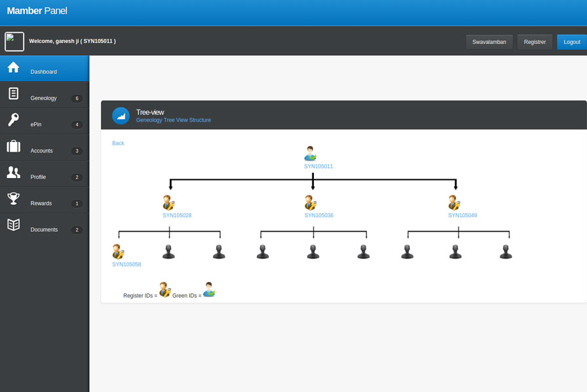Click the user avatar image in header
Screen dimensions: 587x392
(14, 41)
